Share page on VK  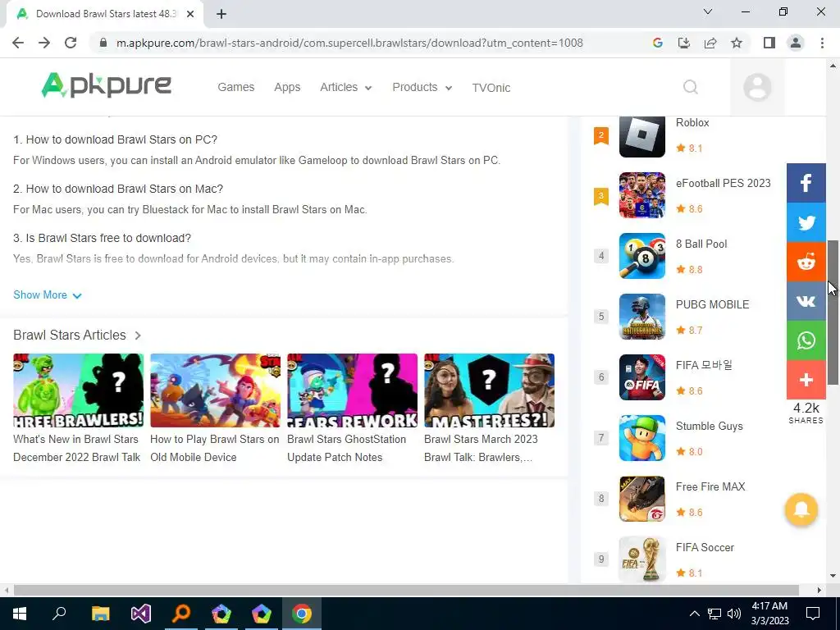tap(806, 301)
